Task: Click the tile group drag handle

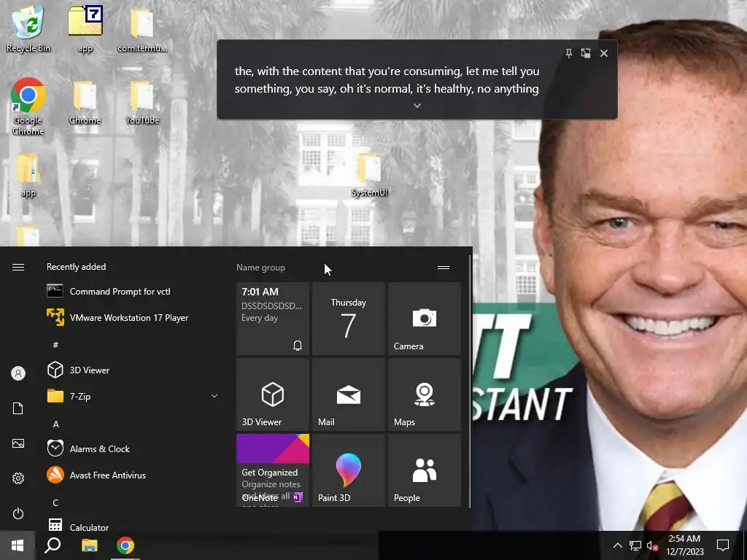Action: tap(444, 268)
